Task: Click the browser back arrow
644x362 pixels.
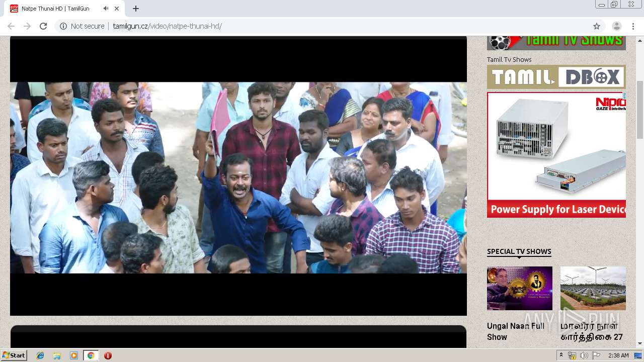Action: pos(11,26)
